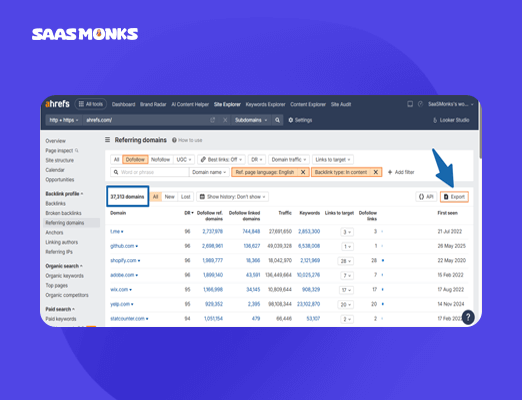Click the API button
Viewport: 522px width, 400px height.
(426, 197)
